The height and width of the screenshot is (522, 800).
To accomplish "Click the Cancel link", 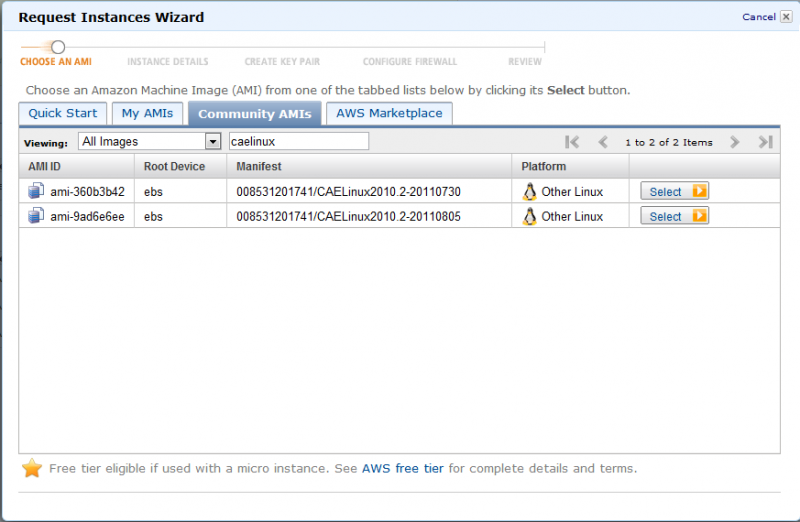I will [759, 17].
